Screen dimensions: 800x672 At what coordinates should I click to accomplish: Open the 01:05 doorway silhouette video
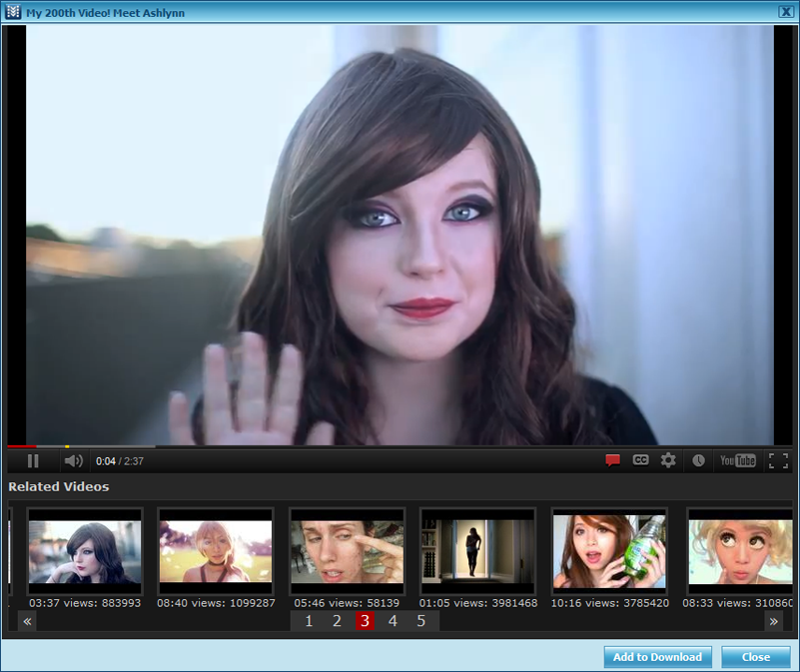478,551
